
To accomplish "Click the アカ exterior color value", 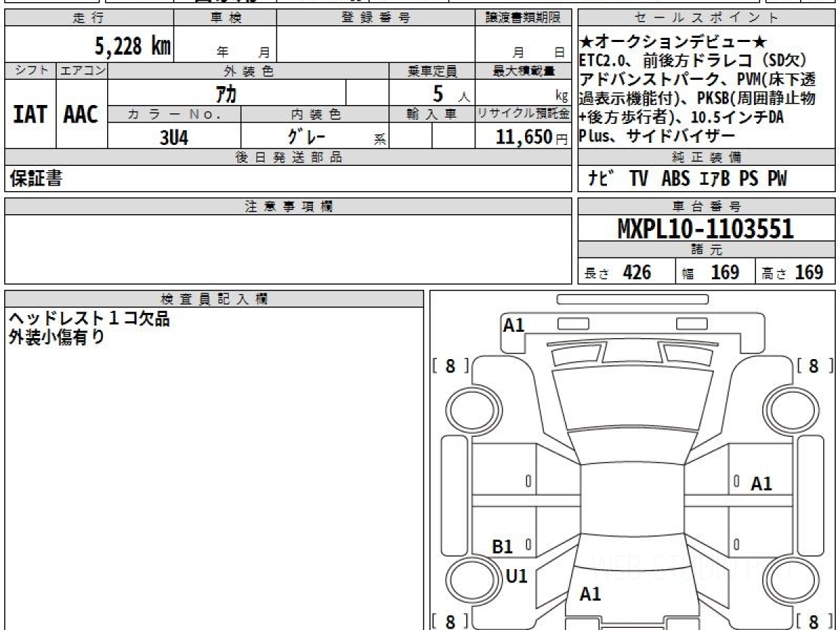I will (x=226, y=93).
